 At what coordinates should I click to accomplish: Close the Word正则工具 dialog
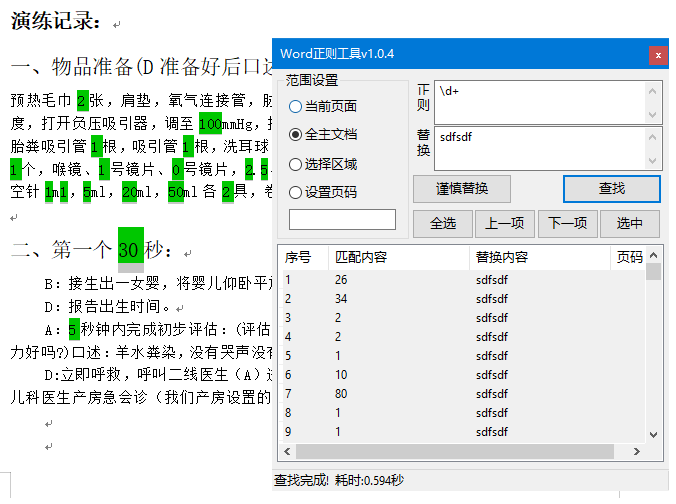click(657, 54)
